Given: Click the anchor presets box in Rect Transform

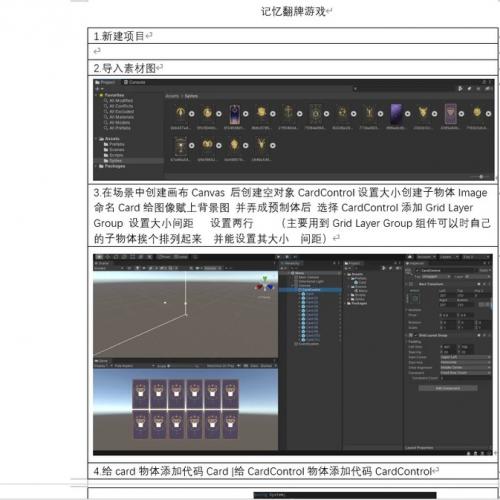Looking at the screenshot, I should (414, 299).
